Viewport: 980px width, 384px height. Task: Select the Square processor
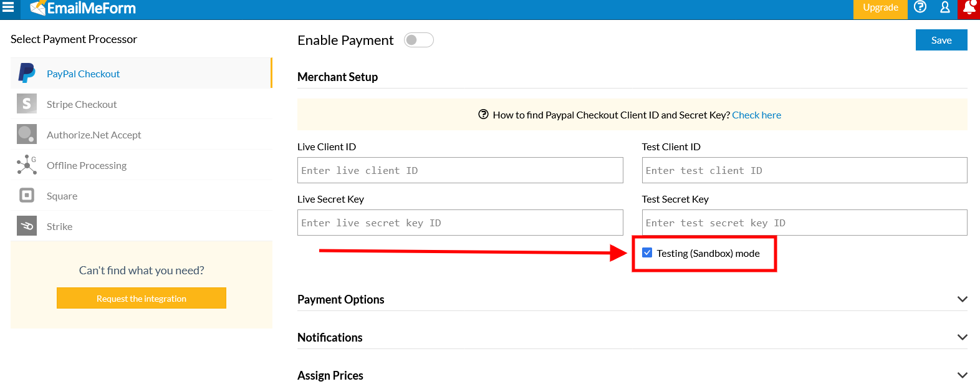[142, 195]
